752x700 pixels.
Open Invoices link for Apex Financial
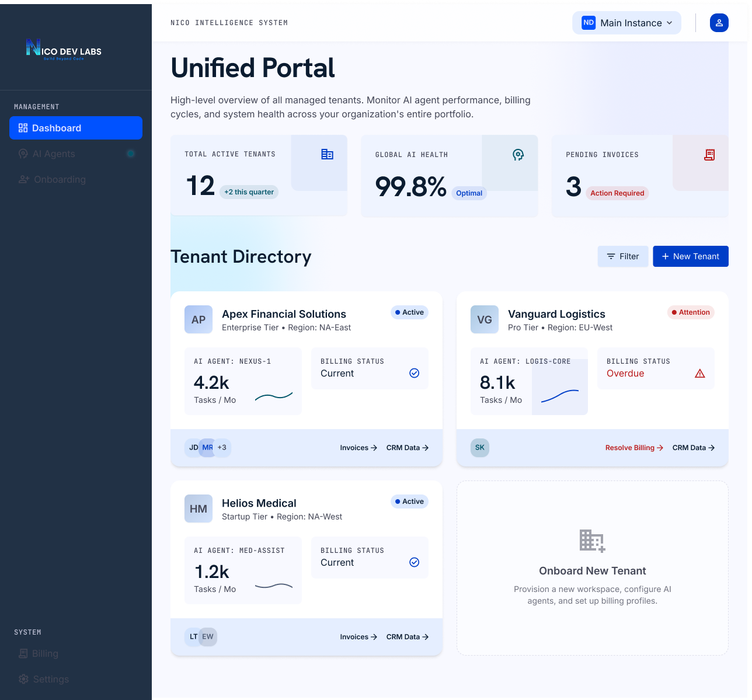tap(358, 448)
